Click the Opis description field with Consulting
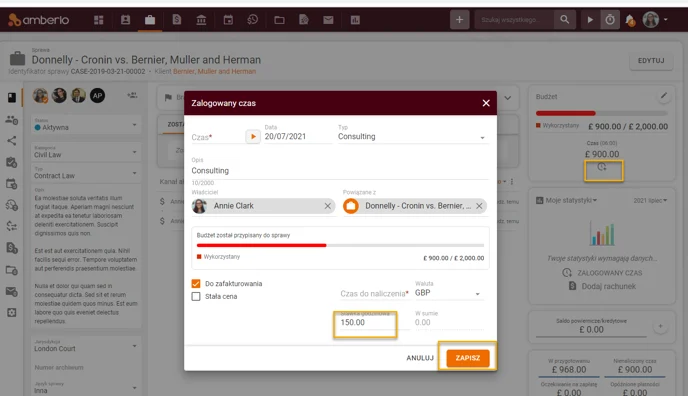 click(340, 171)
